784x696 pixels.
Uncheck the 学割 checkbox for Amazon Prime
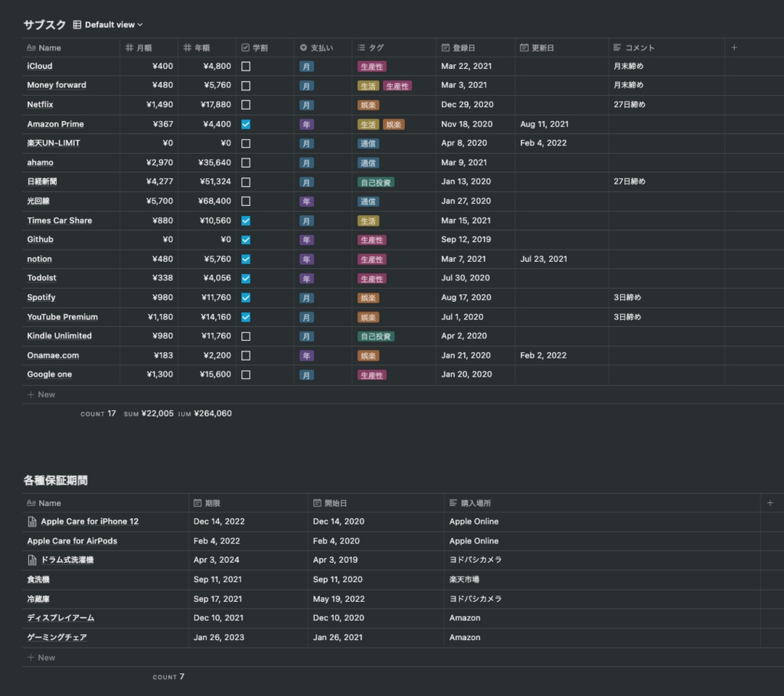click(246, 124)
